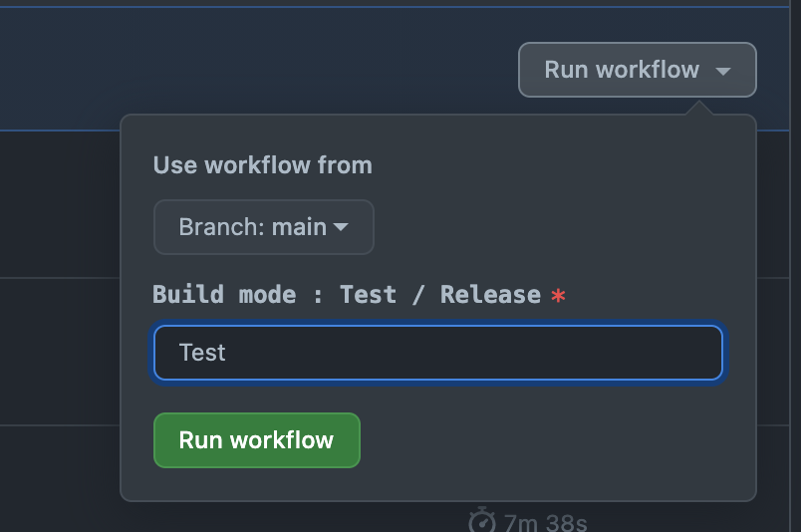The image size is (801, 532).
Task: Click the "Test" value inside the input field
Action: [x=202, y=353]
